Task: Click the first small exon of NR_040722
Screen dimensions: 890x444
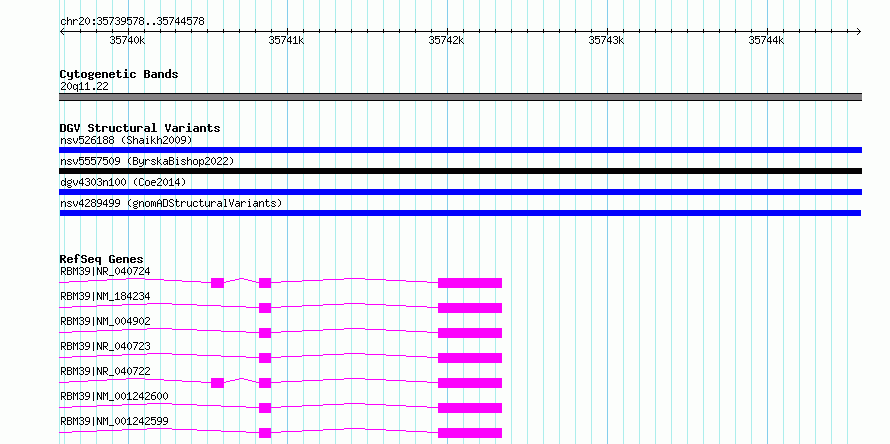Action: pyautogui.click(x=217, y=383)
